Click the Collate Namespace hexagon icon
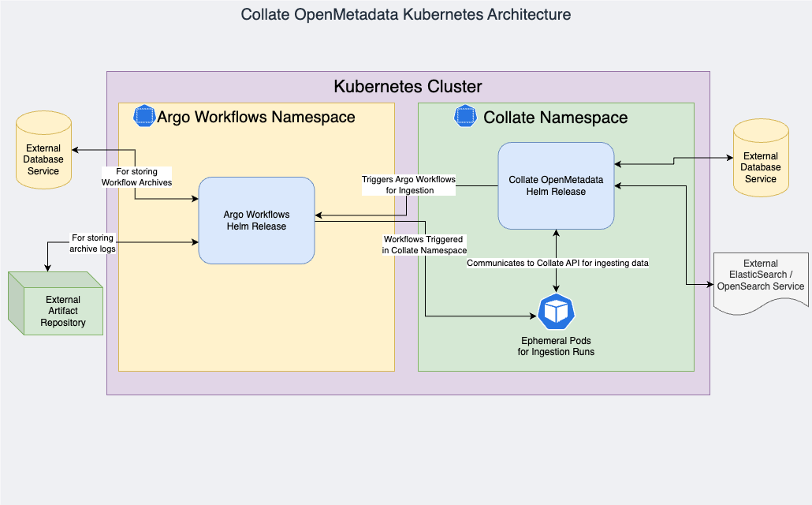This screenshot has width=812, height=505. [x=465, y=116]
